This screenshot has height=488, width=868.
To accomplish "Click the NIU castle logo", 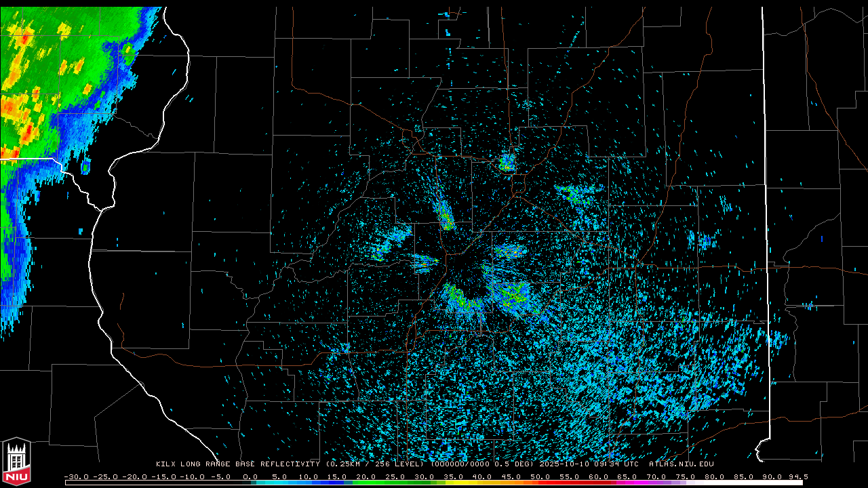I will (16, 462).
